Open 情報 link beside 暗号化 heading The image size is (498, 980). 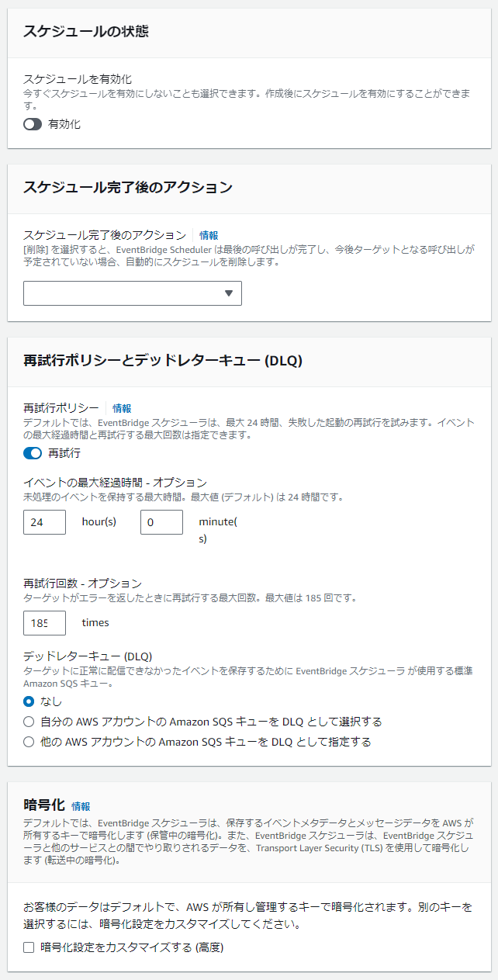click(x=81, y=806)
